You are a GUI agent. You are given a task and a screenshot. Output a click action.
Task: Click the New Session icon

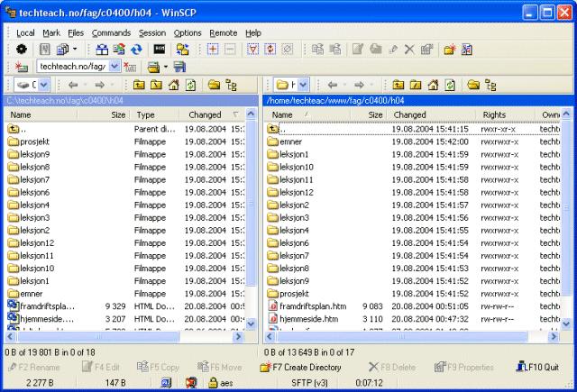click(22, 67)
